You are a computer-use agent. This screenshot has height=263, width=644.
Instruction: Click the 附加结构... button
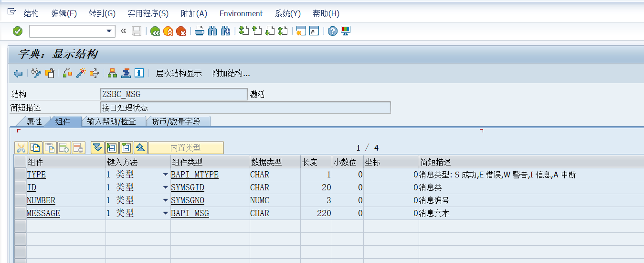[231, 73]
